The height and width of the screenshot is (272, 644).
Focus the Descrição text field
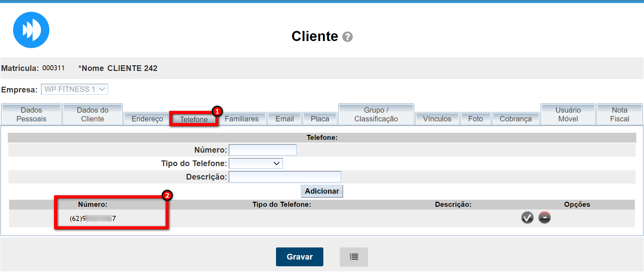tap(285, 177)
